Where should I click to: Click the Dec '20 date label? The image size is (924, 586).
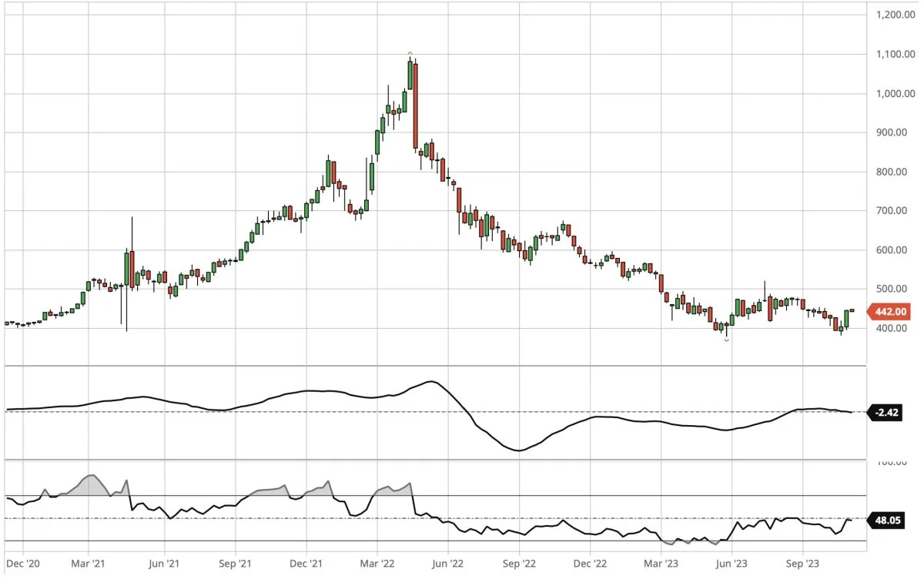coord(23,564)
